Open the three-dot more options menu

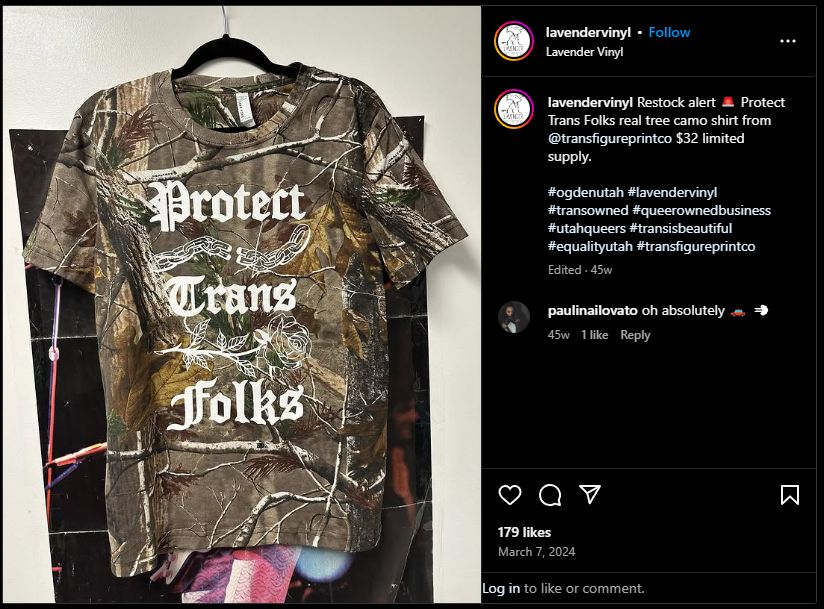787,41
